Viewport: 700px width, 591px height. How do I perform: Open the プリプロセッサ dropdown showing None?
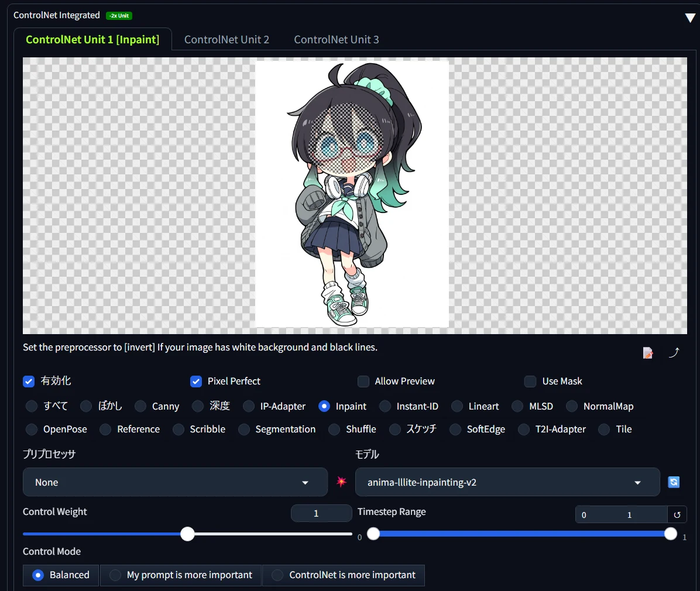point(175,482)
